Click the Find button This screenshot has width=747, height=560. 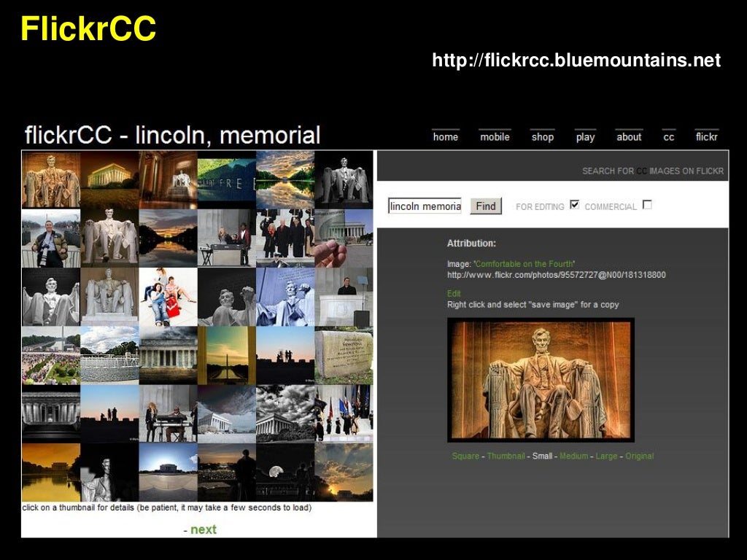pos(485,206)
